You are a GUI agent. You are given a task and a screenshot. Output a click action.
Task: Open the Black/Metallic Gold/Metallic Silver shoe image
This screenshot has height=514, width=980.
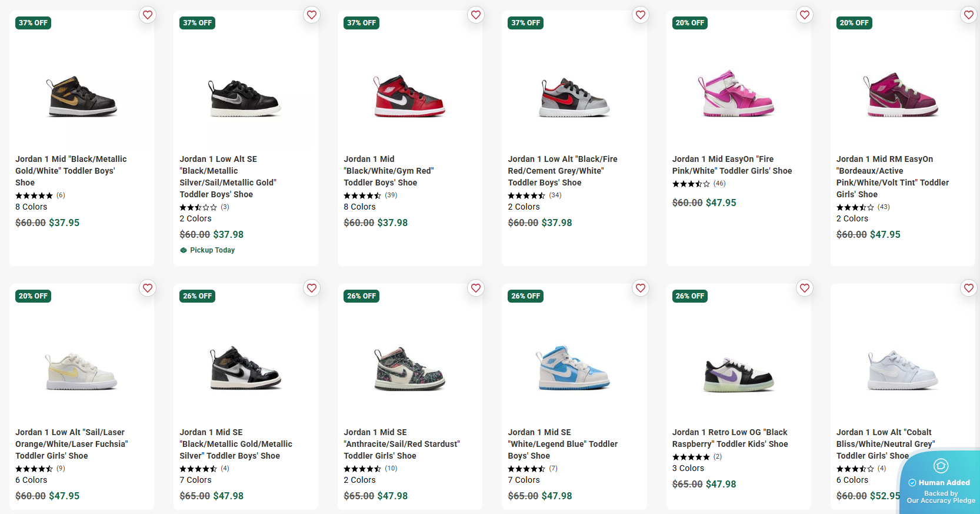(245, 369)
